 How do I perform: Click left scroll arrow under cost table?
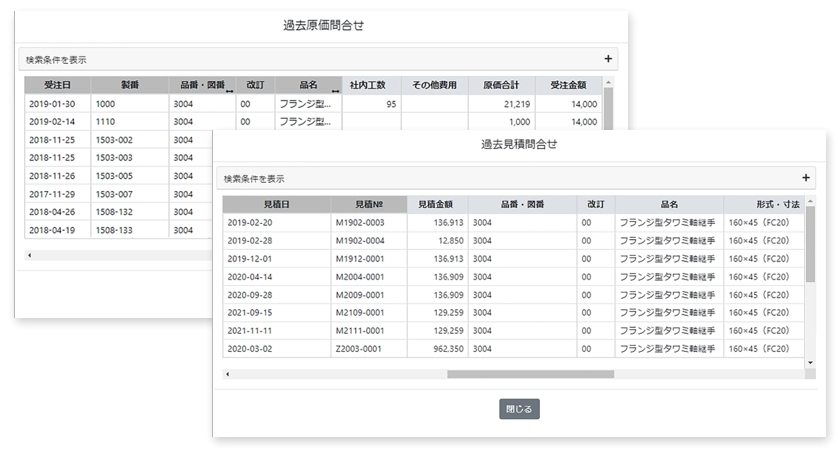(x=29, y=255)
